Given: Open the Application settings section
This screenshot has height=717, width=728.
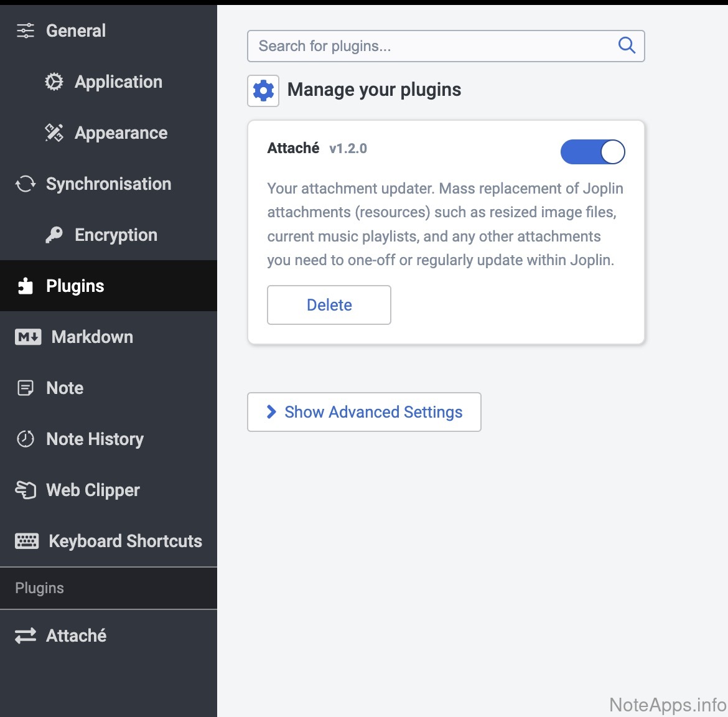Looking at the screenshot, I should coord(118,82).
